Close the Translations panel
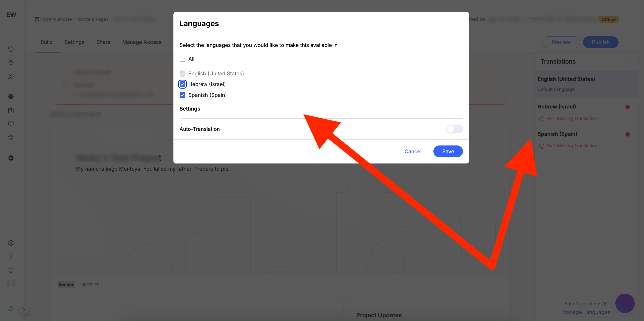The image size is (644, 321). 626,62
